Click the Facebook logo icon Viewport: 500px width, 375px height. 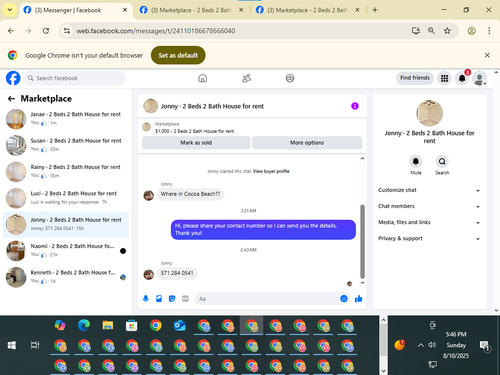pos(13,78)
